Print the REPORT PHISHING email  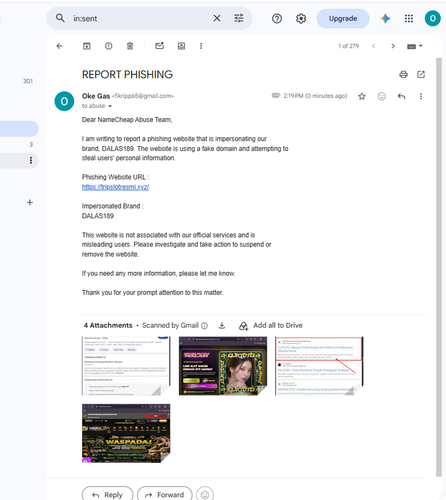403,74
